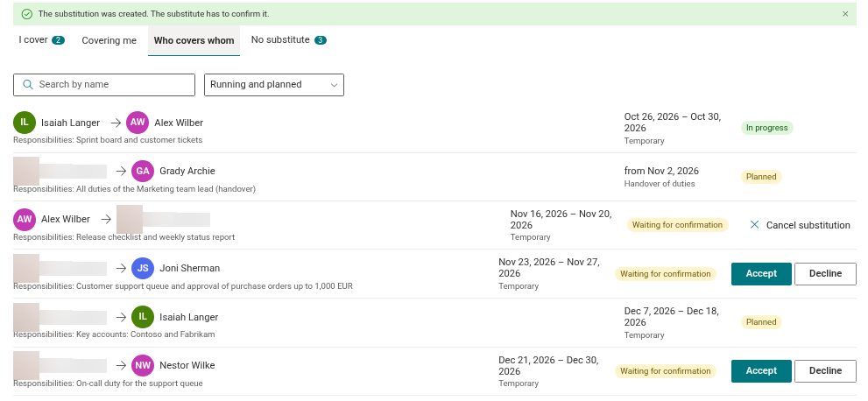This screenshot has height=401, width=868.
Task: Select the No substitute tab
Action: [288, 39]
